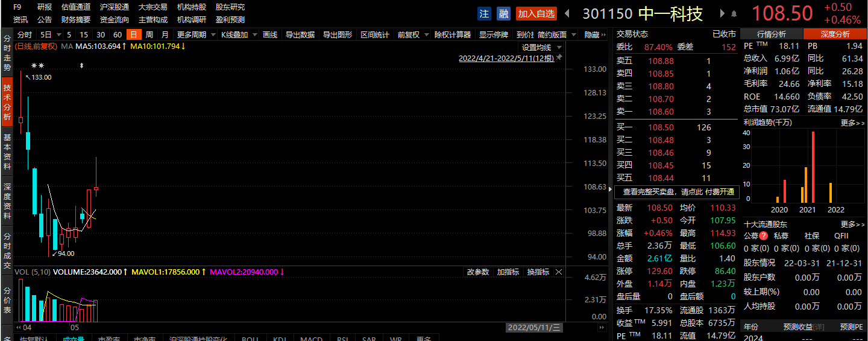This screenshot has width=868, height=341.
Task: Switch to 深度分析 tab
Action: point(835,34)
